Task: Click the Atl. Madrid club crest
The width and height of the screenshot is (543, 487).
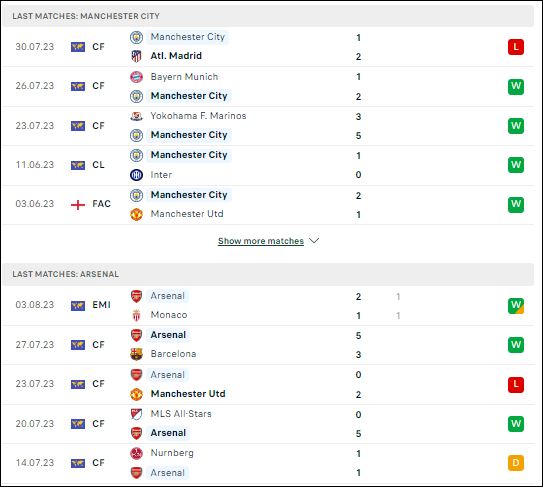Action: click(x=136, y=56)
